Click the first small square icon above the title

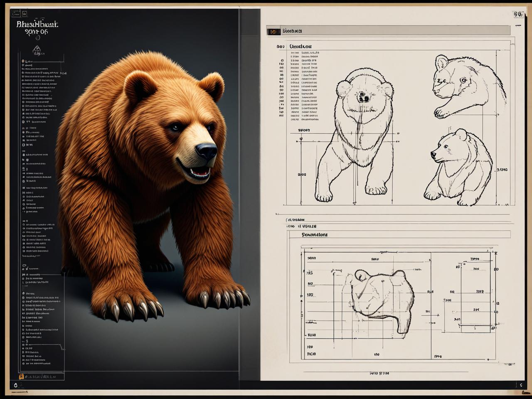click(16, 14)
